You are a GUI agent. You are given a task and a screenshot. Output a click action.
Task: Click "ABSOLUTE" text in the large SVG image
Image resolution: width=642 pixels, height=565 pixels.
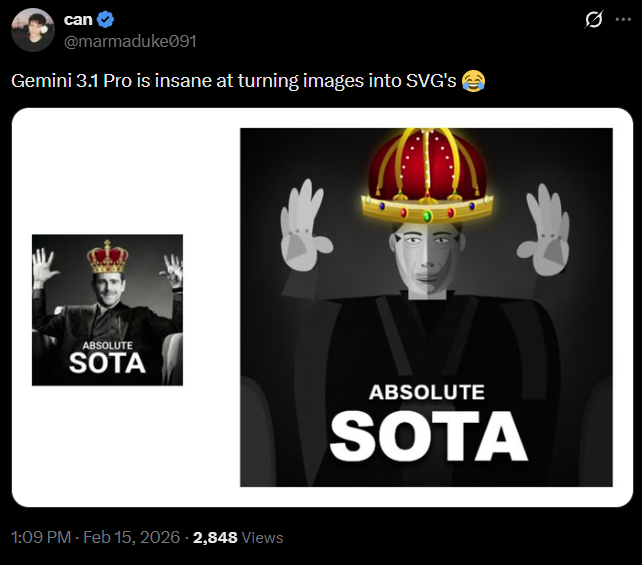point(426,392)
